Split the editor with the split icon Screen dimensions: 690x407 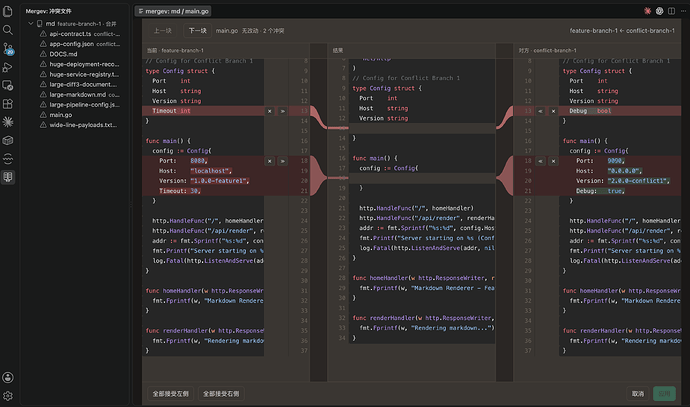coord(671,11)
